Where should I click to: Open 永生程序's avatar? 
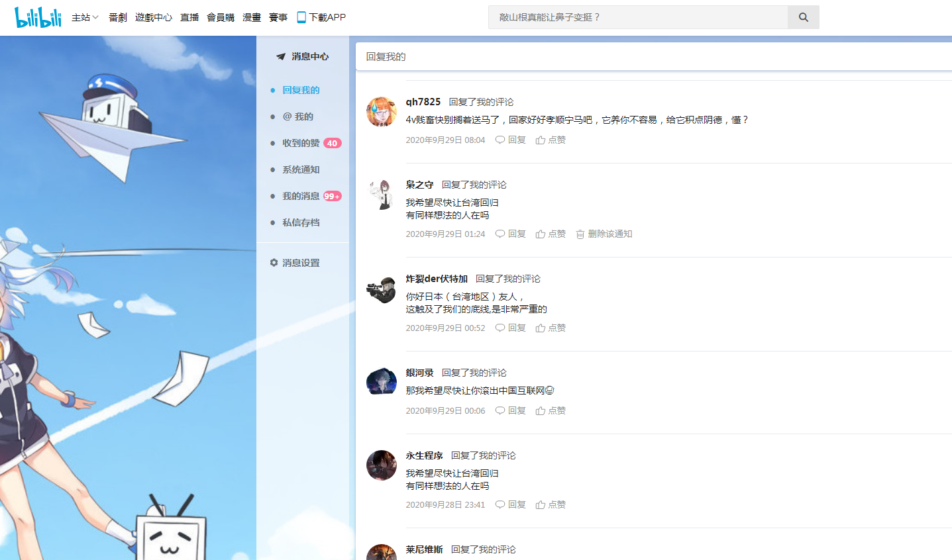382,465
